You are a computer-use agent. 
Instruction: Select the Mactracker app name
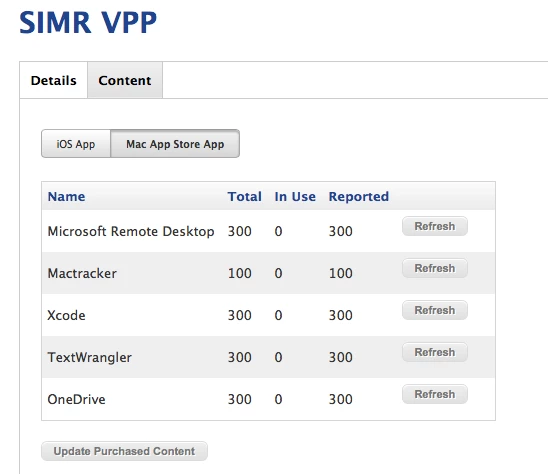[x=82, y=273]
